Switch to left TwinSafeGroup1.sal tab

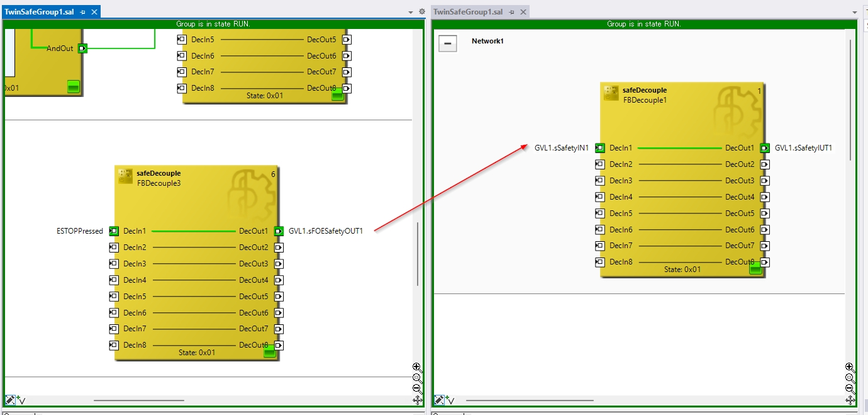coord(39,12)
